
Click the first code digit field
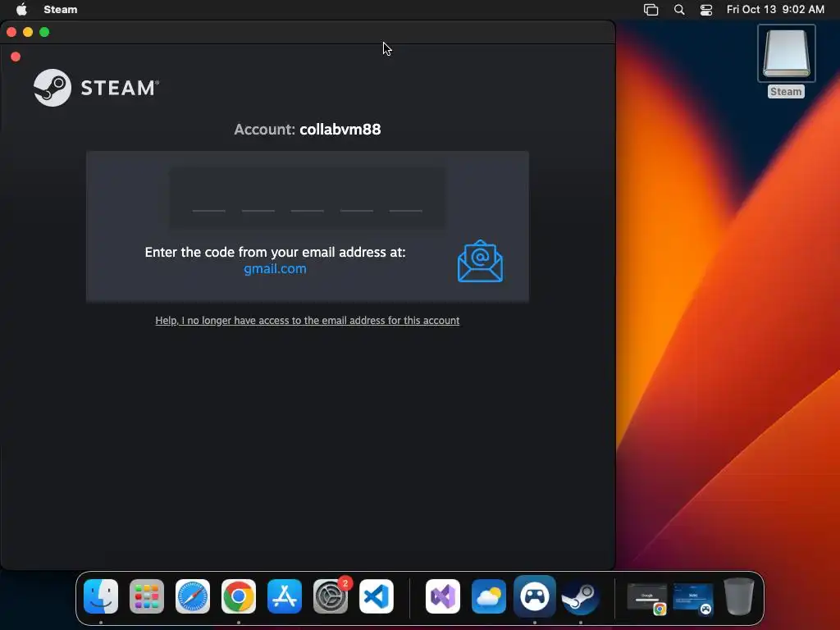tap(209, 199)
